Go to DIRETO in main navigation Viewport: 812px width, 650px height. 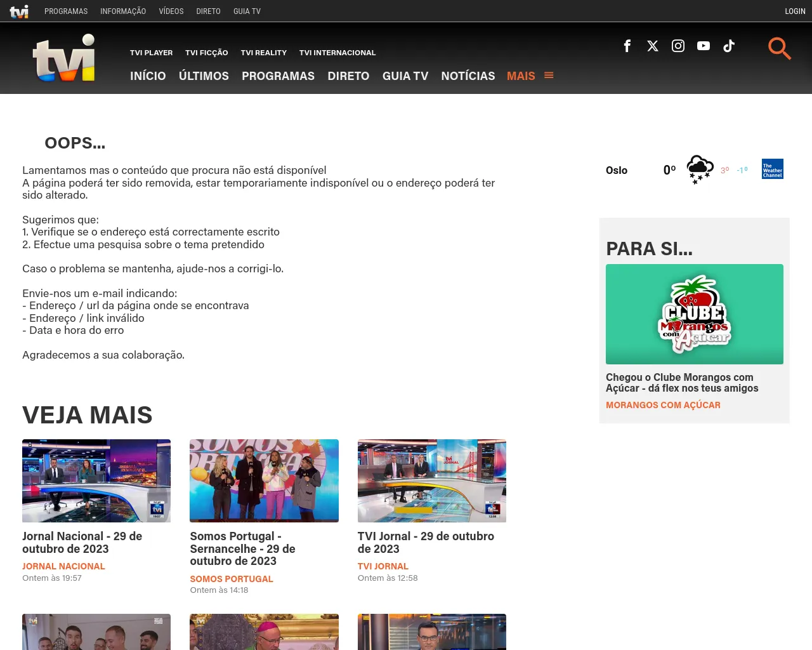[348, 76]
